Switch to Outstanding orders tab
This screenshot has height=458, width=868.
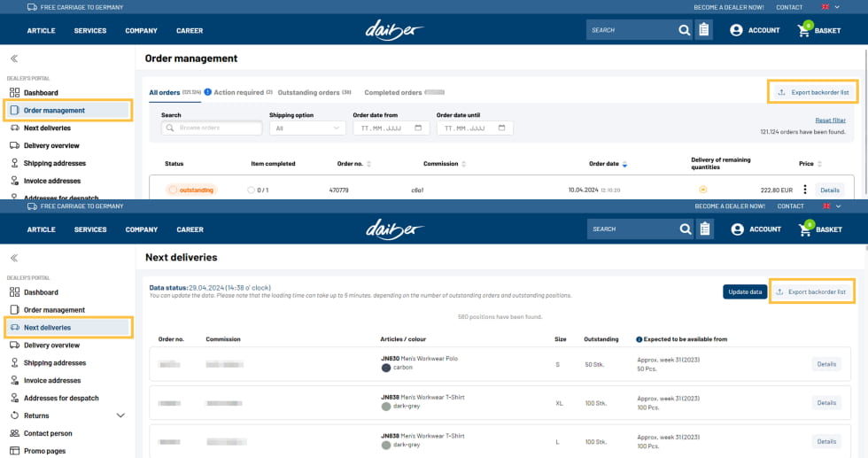tap(314, 92)
